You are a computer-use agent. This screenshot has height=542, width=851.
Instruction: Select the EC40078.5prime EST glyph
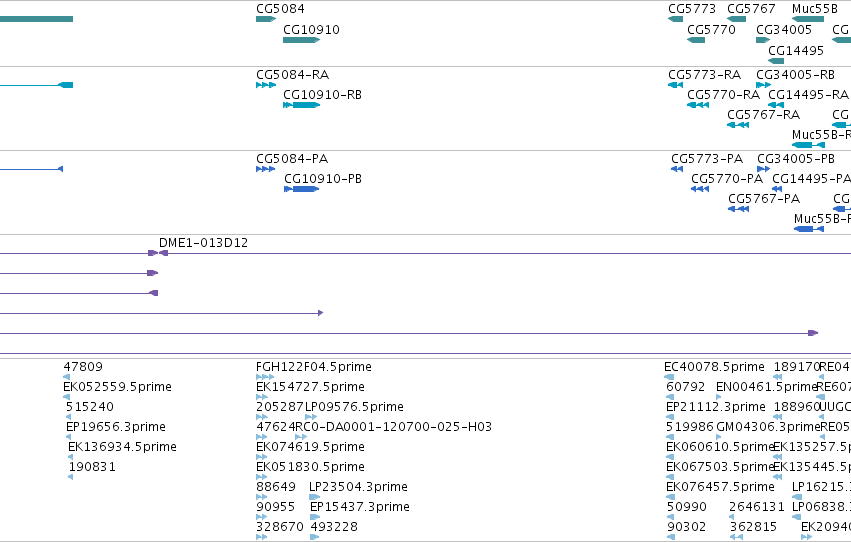coord(669,377)
